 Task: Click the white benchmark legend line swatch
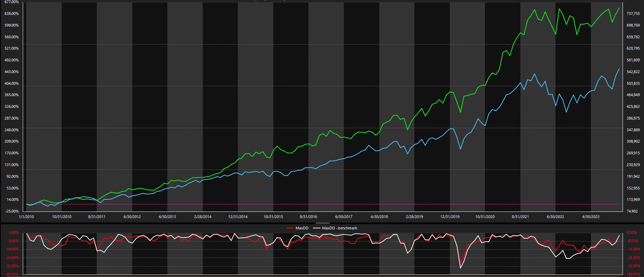click(x=316, y=228)
